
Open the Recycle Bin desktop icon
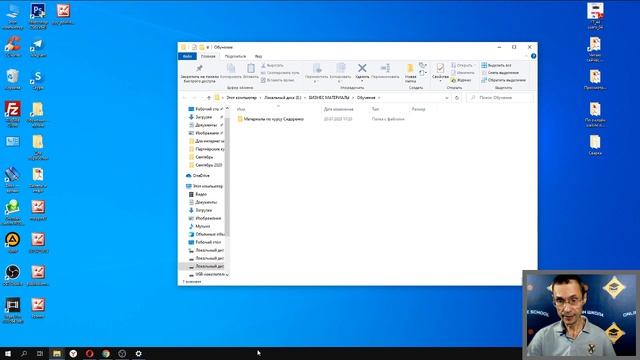[x=13, y=80]
